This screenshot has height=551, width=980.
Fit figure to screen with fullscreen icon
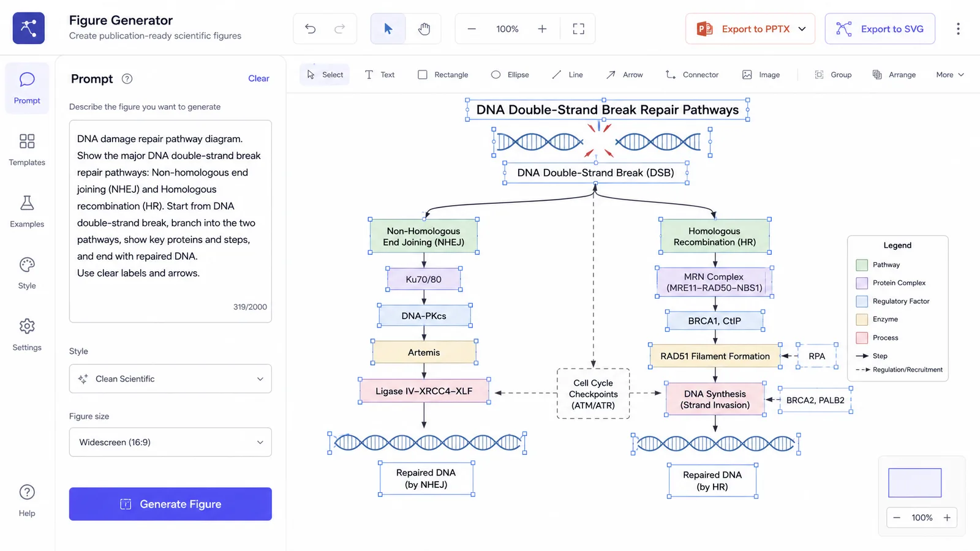[578, 29]
